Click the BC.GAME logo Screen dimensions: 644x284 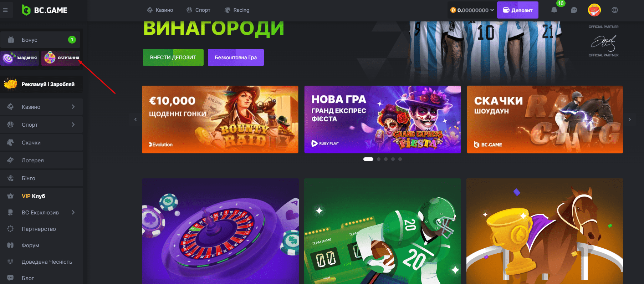point(45,10)
